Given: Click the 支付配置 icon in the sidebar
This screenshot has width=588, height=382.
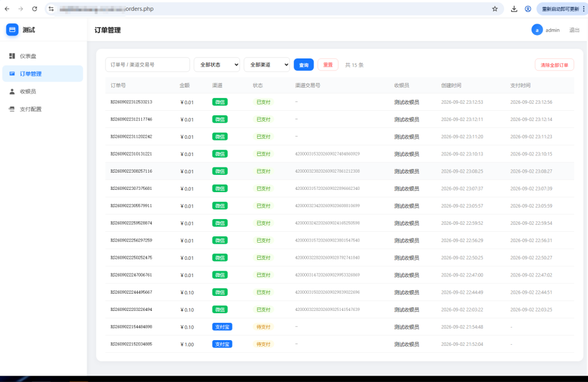Looking at the screenshot, I should 12,109.
